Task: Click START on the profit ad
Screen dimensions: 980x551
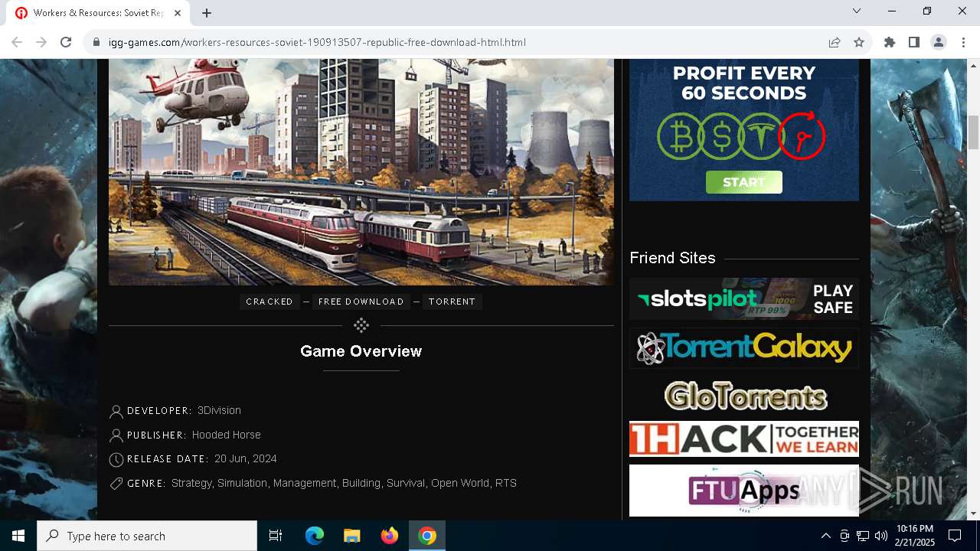Action: coord(743,182)
